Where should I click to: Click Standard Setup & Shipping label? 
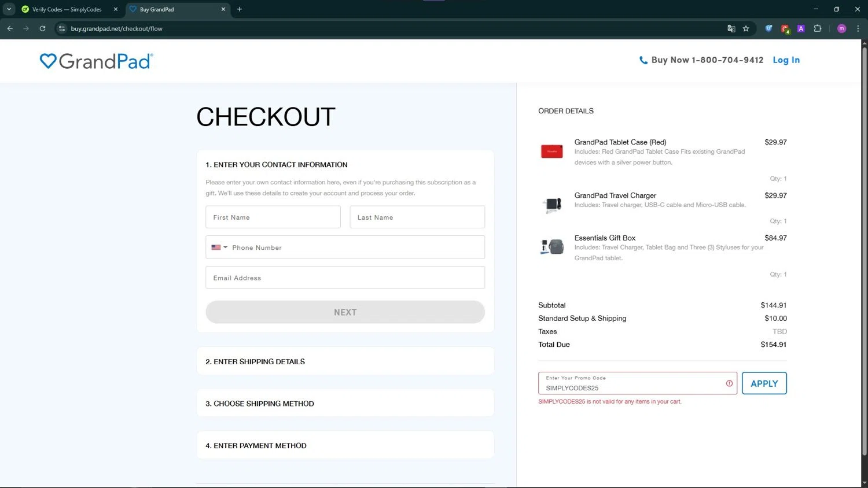point(582,318)
